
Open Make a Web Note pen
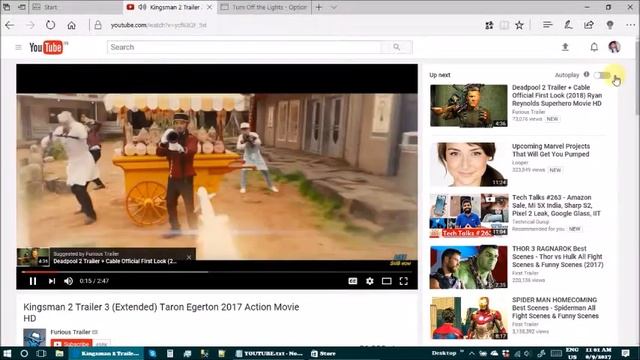[568, 25]
